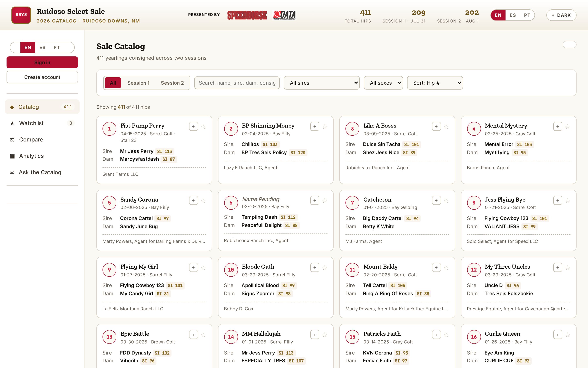Image resolution: width=588 pixels, height=368 pixels.
Task: Filter to Session 2 tab
Action: pyautogui.click(x=172, y=83)
